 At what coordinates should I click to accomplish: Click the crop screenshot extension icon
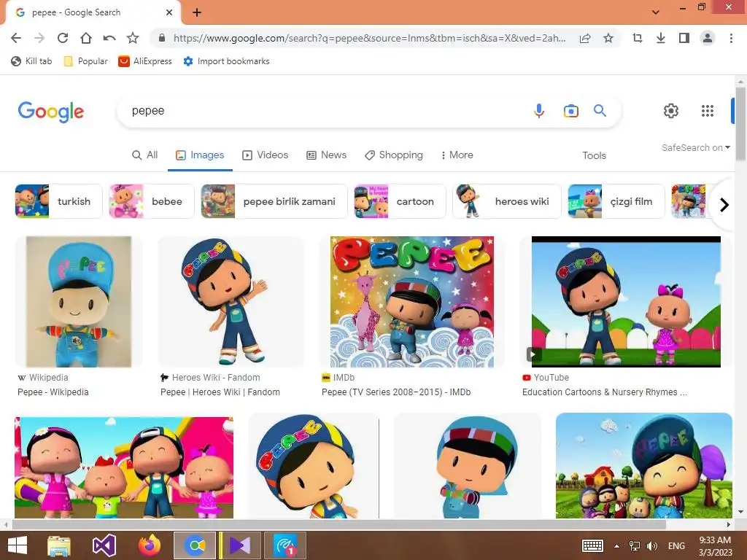click(638, 38)
